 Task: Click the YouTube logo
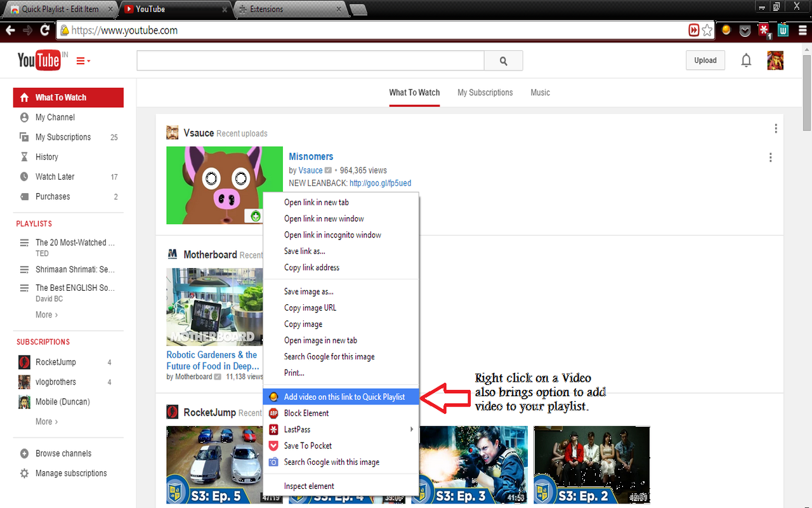coord(39,60)
